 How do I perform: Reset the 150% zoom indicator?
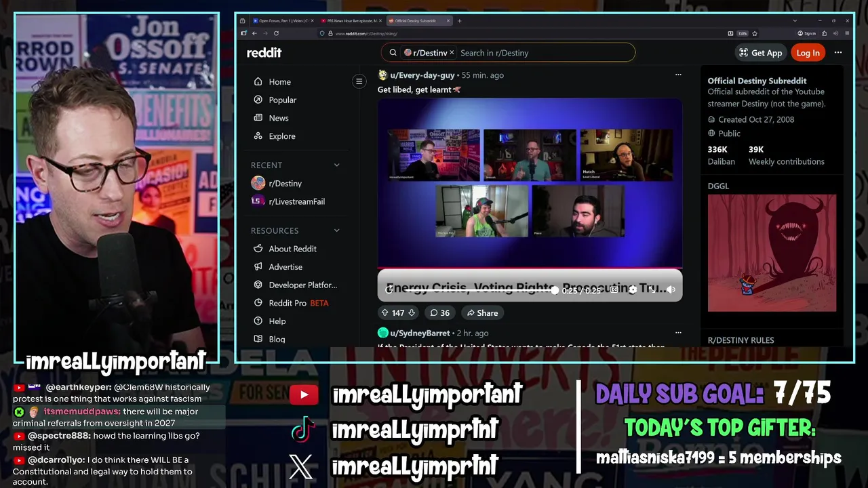click(743, 33)
